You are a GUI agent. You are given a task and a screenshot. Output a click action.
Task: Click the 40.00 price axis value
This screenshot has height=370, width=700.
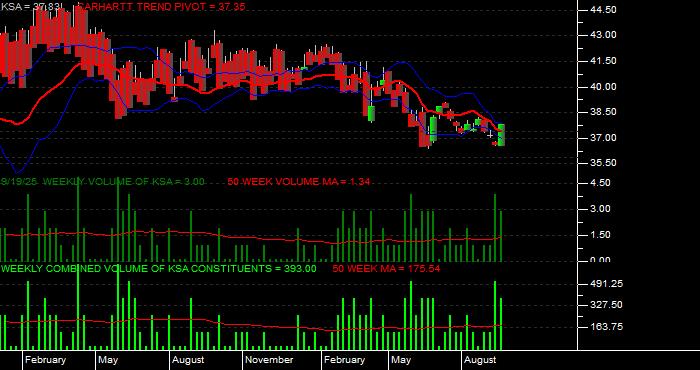pyautogui.click(x=603, y=87)
